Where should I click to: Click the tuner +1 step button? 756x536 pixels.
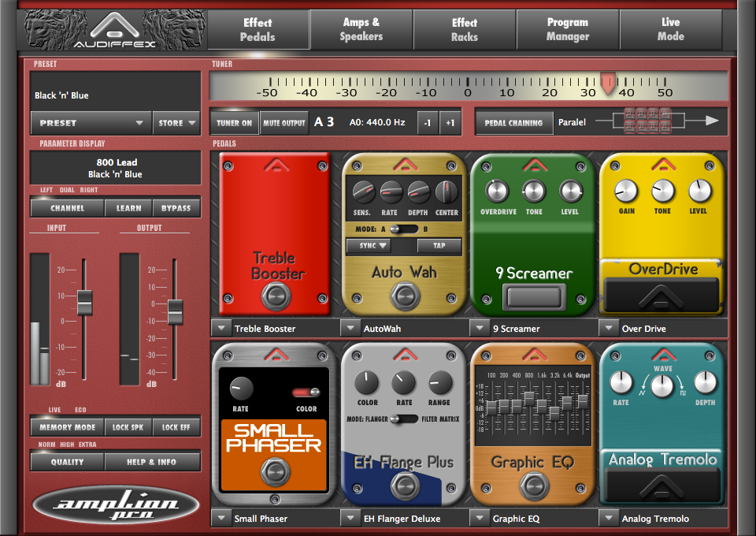[450, 123]
